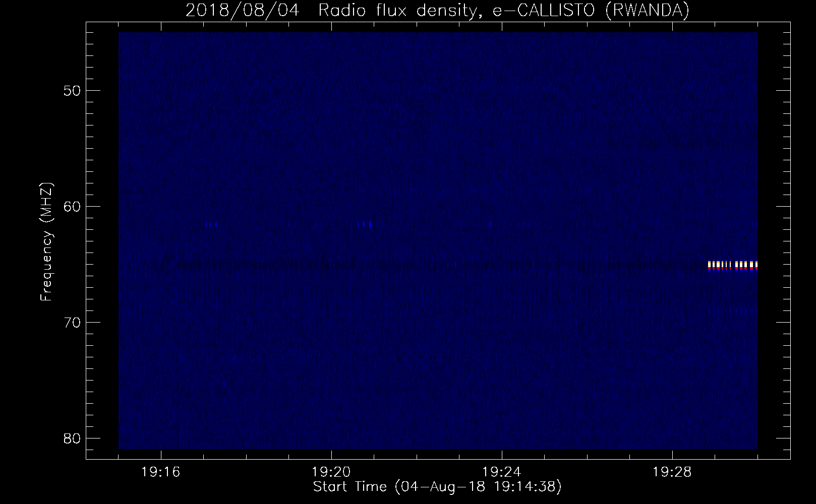The height and width of the screenshot is (504, 816).
Task: Select the 19:24 time tick label
Action: 502,472
